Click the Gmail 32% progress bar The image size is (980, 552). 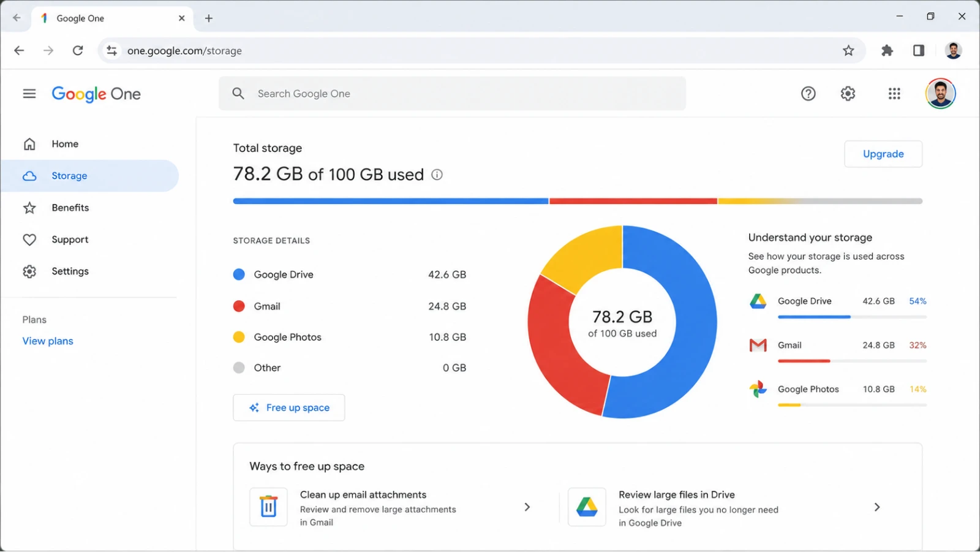(852, 361)
